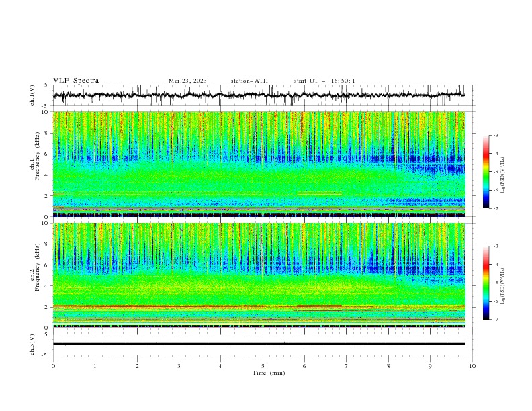Click the time axis tick label '7'

pos(347,366)
